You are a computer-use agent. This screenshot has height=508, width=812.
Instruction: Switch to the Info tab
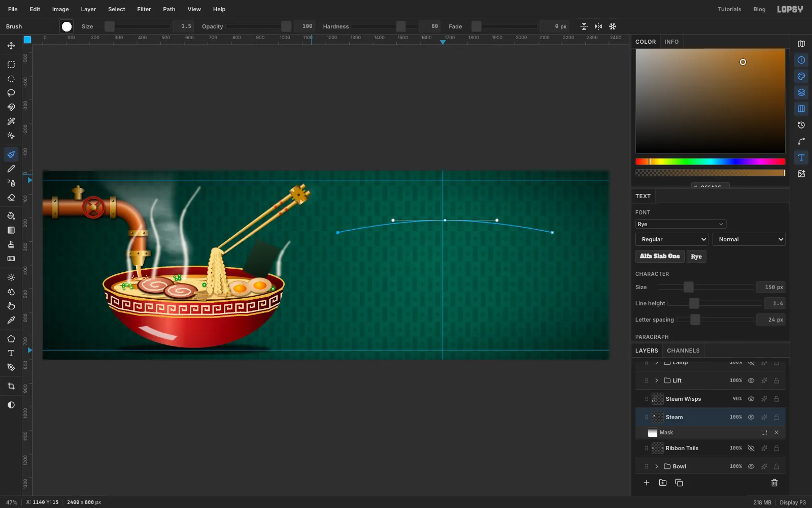click(x=671, y=42)
